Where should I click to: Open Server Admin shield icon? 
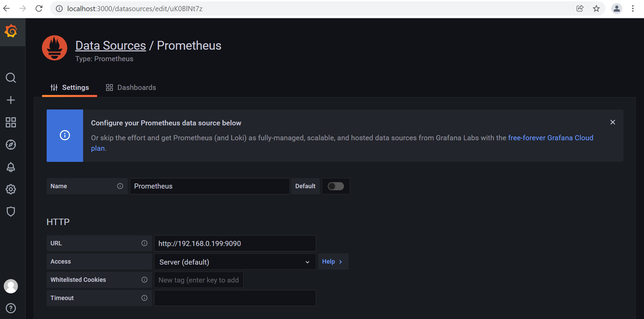pos(11,212)
